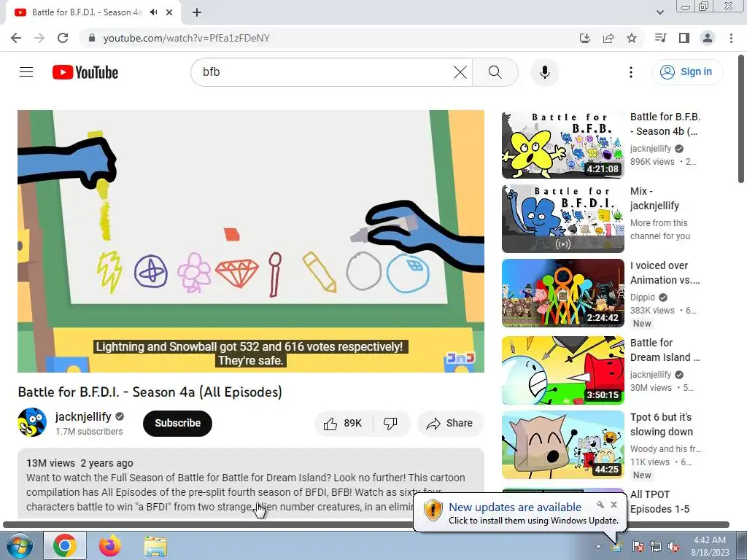Open Chrome profile avatar
747x560 pixels.
[708, 38]
